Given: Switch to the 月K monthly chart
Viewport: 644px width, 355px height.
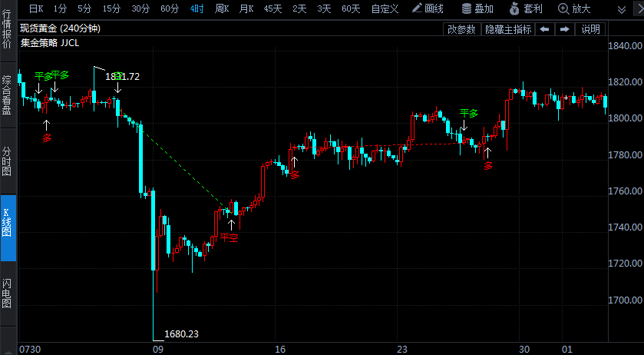Looking at the screenshot, I should coord(246,8).
